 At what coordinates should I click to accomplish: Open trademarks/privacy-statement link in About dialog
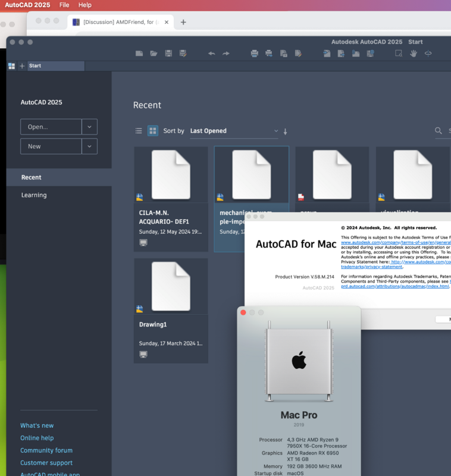(372, 267)
